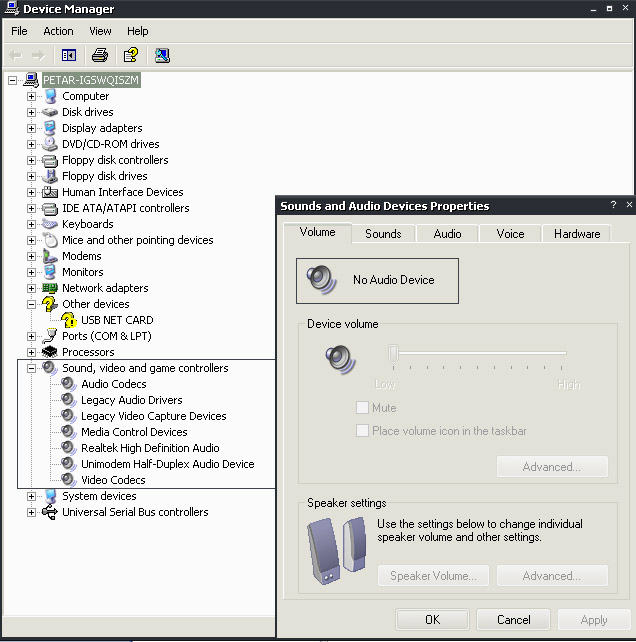Click the What's This help question mark button
The height and width of the screenshot is (642, 636).
coord(613,205)
